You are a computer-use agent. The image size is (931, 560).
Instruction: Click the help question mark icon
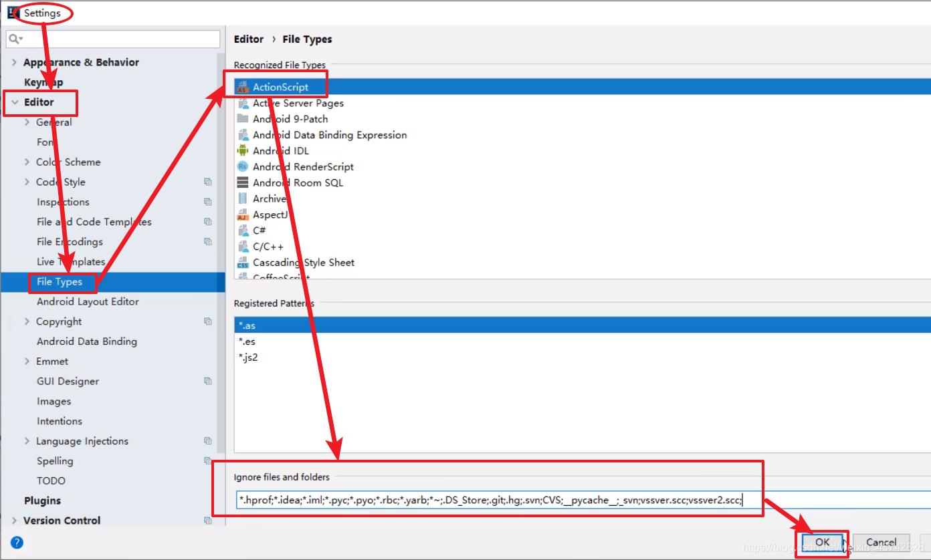[17, 542]
